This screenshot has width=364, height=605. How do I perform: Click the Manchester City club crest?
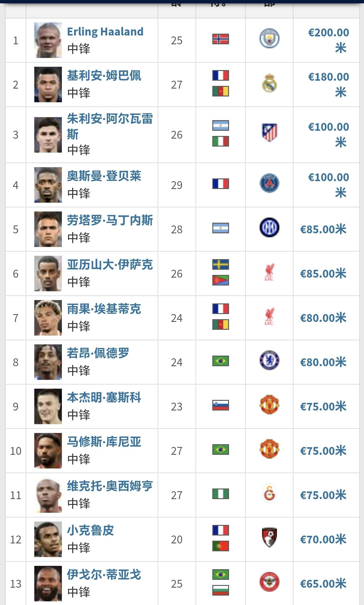point(269,39)
